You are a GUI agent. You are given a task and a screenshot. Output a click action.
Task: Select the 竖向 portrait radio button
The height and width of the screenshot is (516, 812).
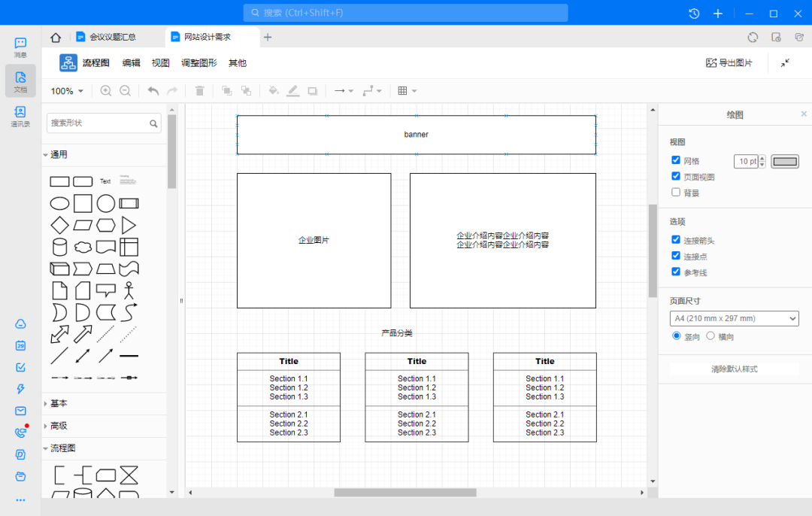pos(677,335)
